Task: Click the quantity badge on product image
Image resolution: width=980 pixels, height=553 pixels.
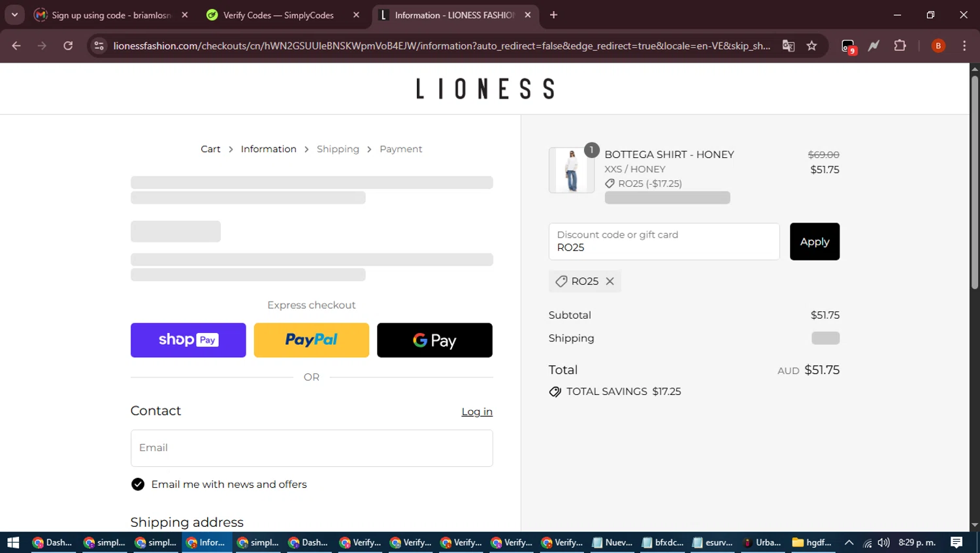Action: click(x=591, y=150)
